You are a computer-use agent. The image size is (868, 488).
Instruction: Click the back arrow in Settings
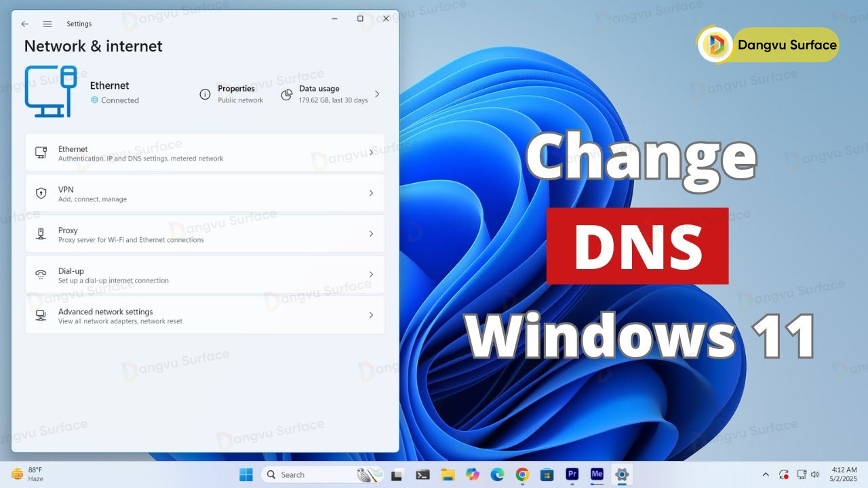tap(25, 24)
